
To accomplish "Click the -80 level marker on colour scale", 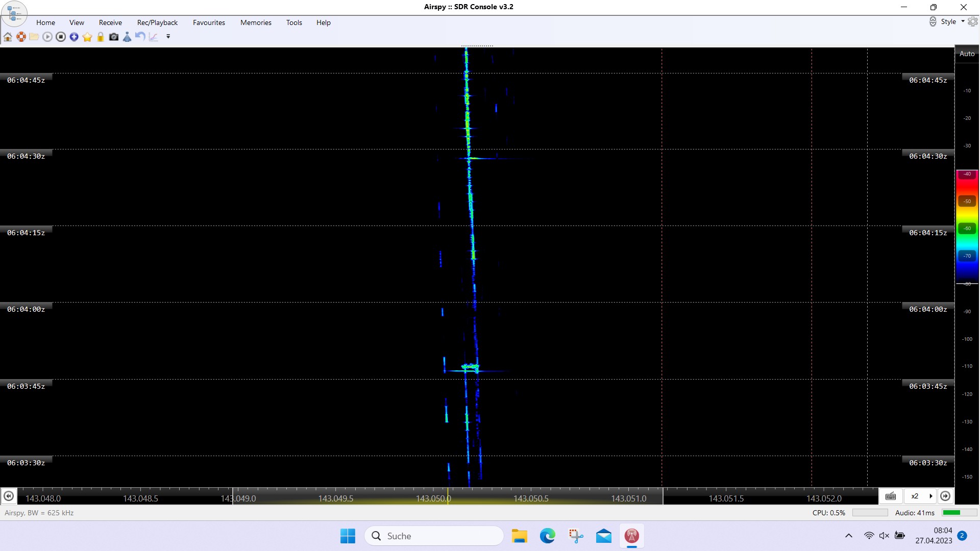I will (967, 284).
